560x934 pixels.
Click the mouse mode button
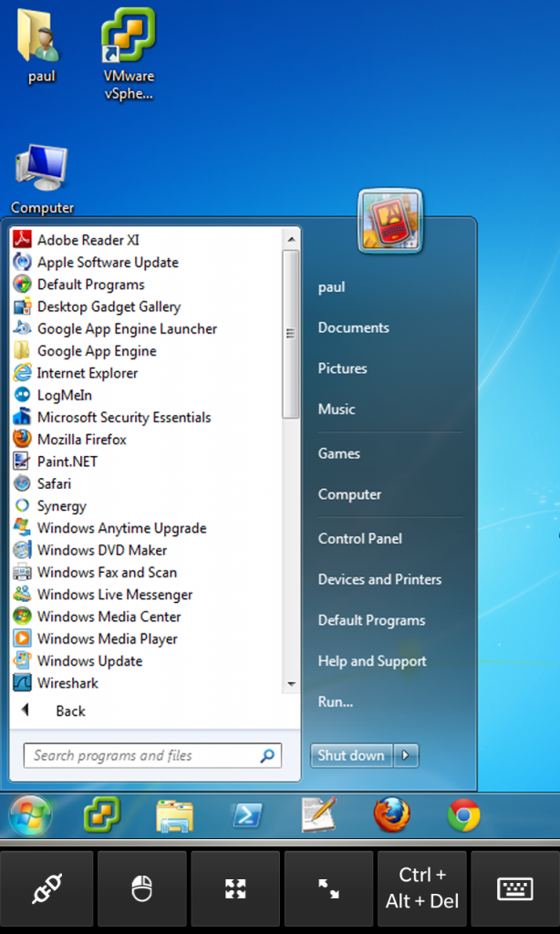click(141, 887)
